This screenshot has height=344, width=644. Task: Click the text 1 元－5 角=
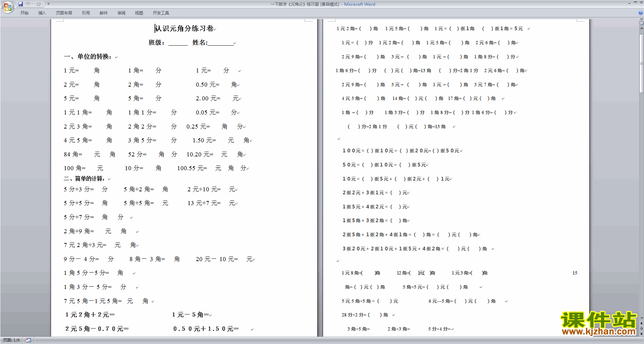(x=191, y=315)
